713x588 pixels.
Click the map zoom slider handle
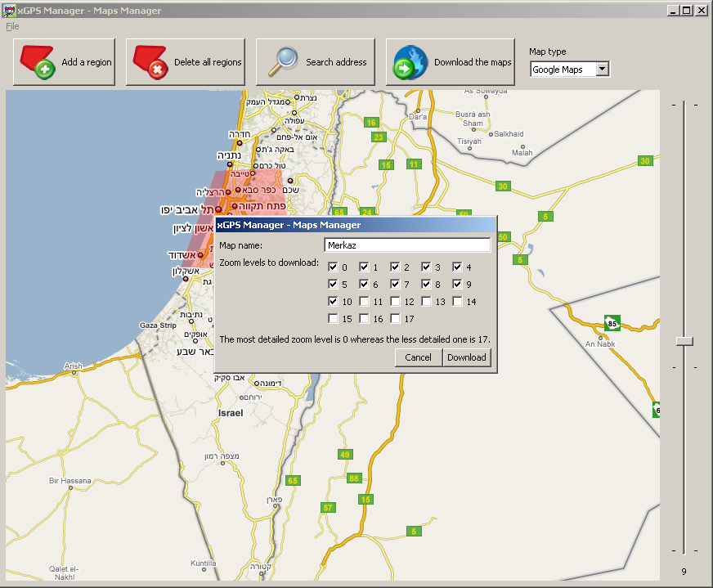(x=684, y=341)
